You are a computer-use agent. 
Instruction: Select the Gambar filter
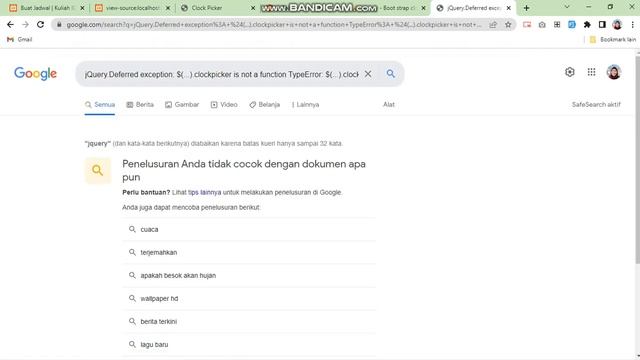tap(182, 104)
